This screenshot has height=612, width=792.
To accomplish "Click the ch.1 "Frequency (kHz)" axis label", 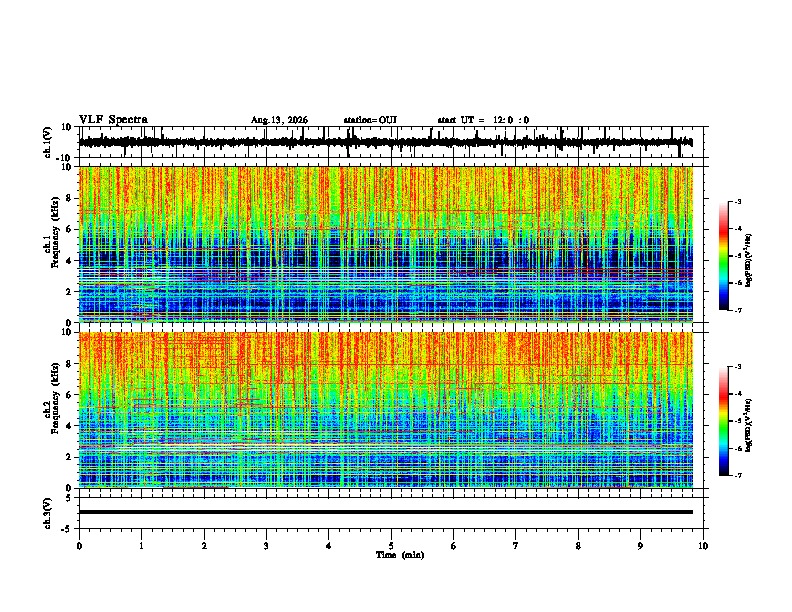I will [x=55, y=232].
